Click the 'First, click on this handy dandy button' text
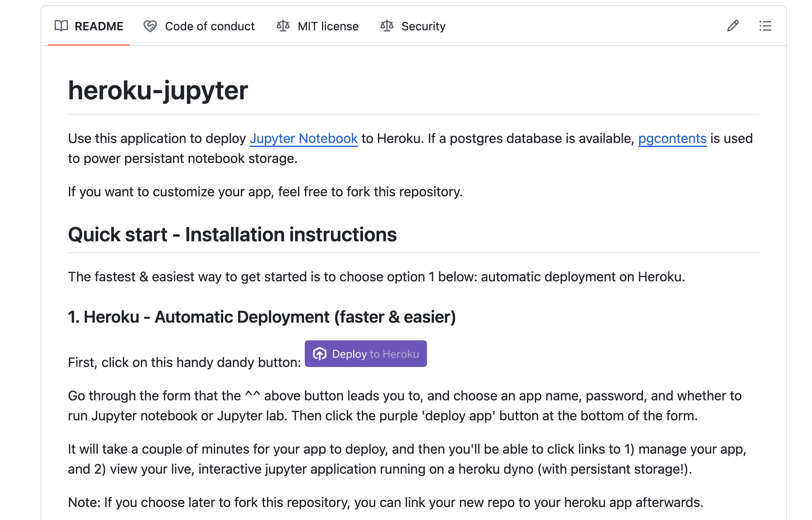The height and width of the screenshot is (520, 812). (x=184, y=362)
